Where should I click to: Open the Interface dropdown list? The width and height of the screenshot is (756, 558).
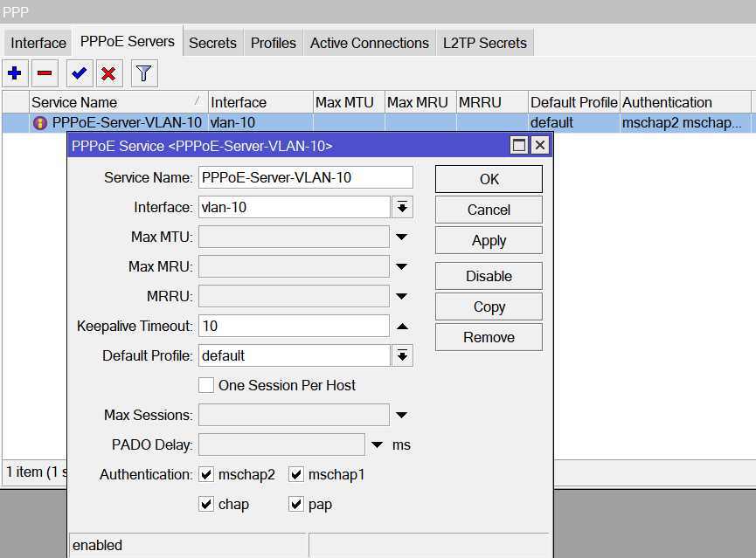click(x=402, y=207)
